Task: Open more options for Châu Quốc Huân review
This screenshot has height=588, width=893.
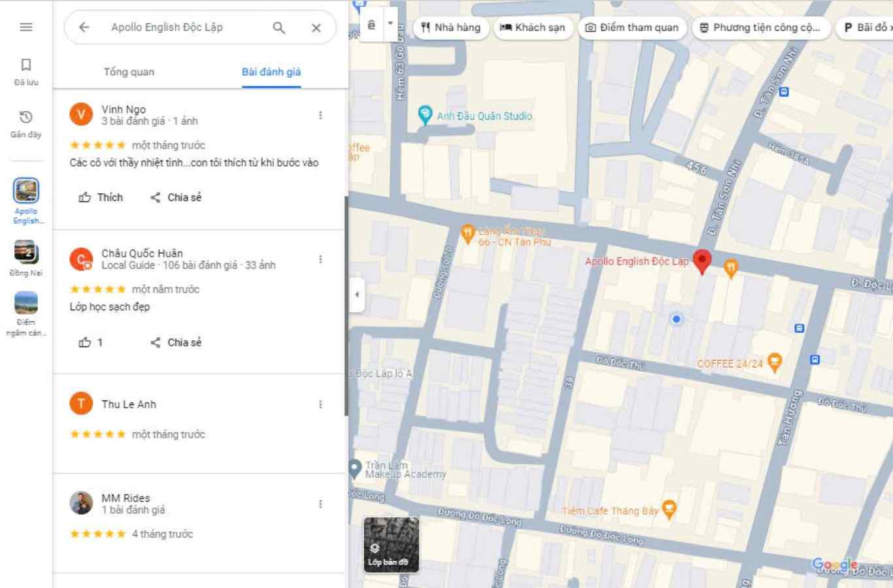Action: tap(320, 259)
